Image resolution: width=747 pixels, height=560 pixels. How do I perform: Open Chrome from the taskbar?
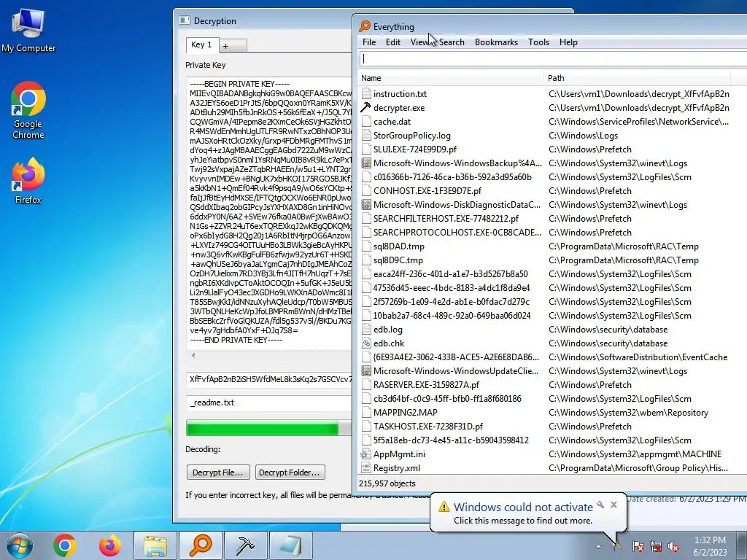tap(65, 545)
